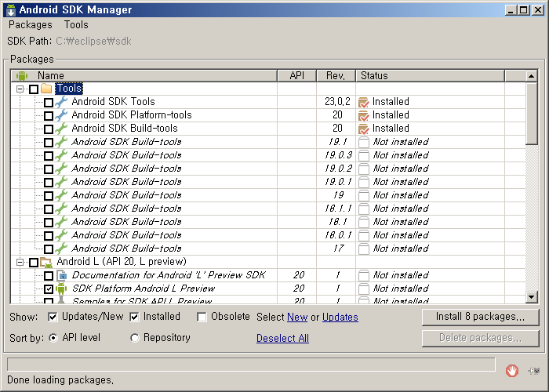
Task: Select the Repository sort radio button
Action: 134,338
